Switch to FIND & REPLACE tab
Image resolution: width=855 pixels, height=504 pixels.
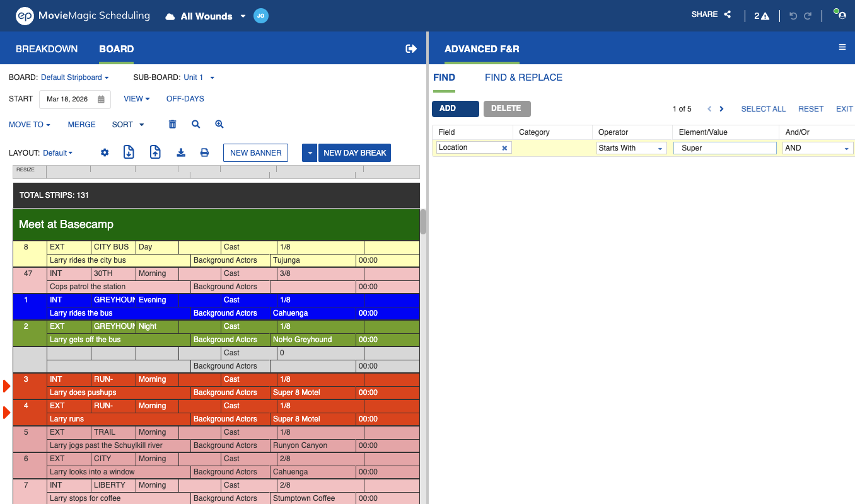(x=523, y=77)
